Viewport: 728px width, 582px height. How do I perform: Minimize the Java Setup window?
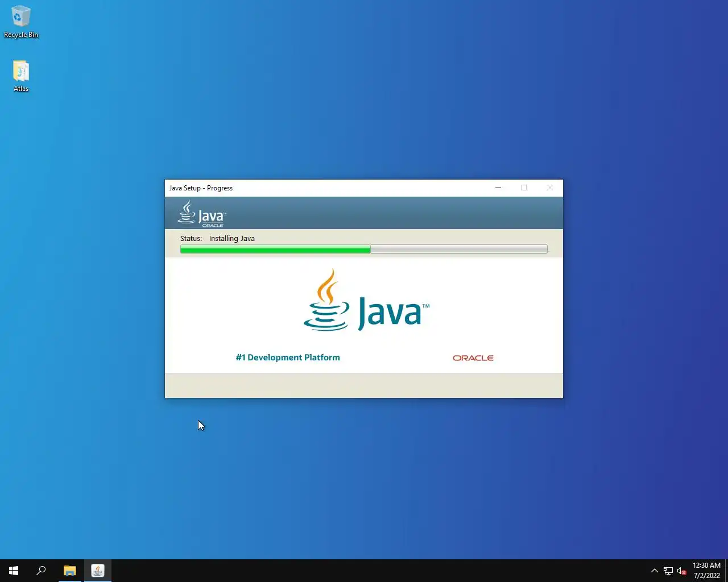point(498,188)
